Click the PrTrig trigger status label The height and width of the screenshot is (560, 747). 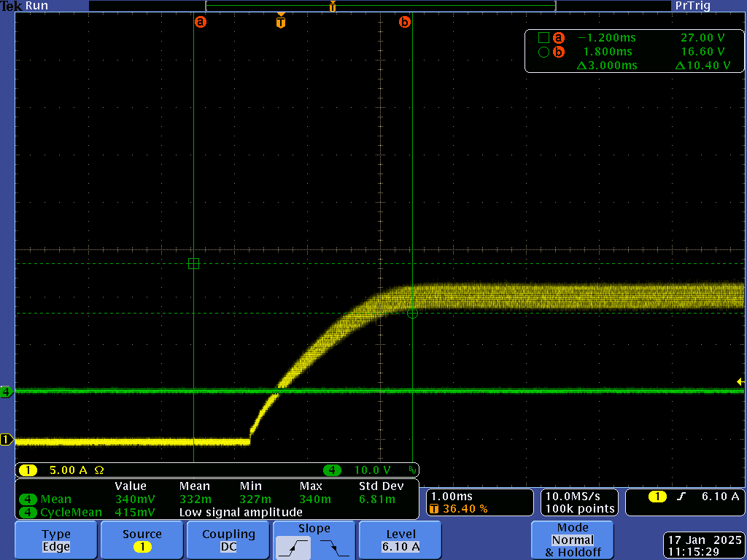[x=693, y=6]
